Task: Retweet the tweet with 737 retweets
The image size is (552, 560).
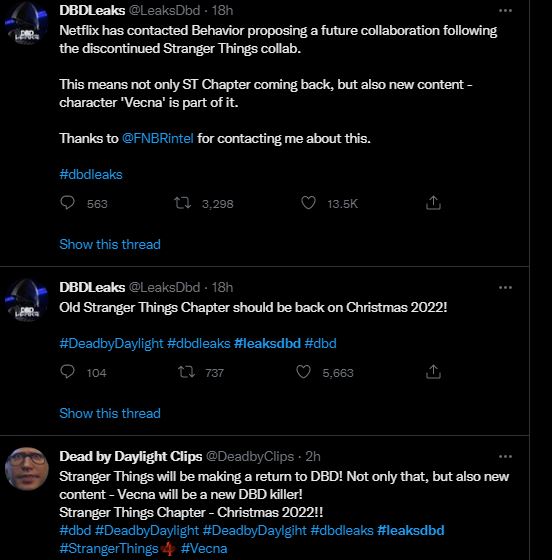Action: coord(186,372)
